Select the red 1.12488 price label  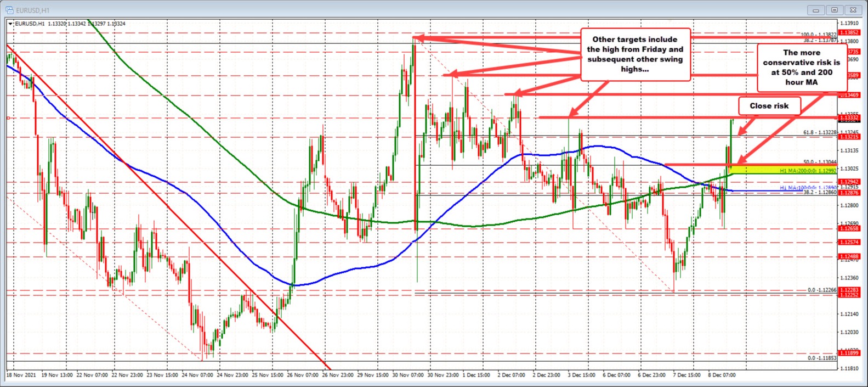click(849, 256)
